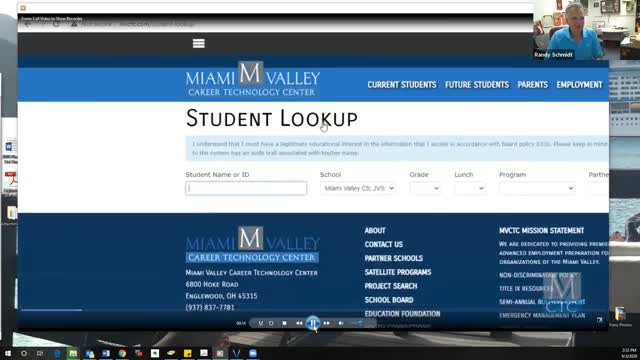Image resolution: width=640 pixels, height=360 pixels.
Task: Follow the Partner Schools footer link
Action: coord(394,258)
